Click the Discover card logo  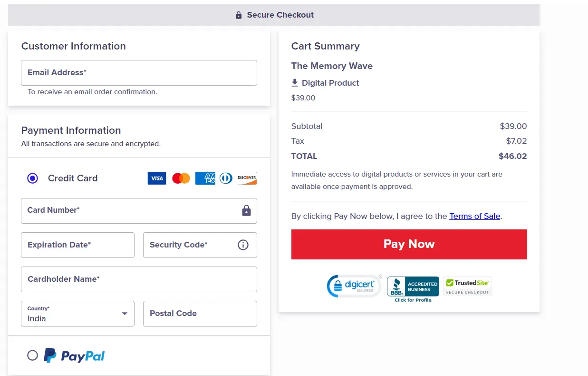(x=247, y=178)
